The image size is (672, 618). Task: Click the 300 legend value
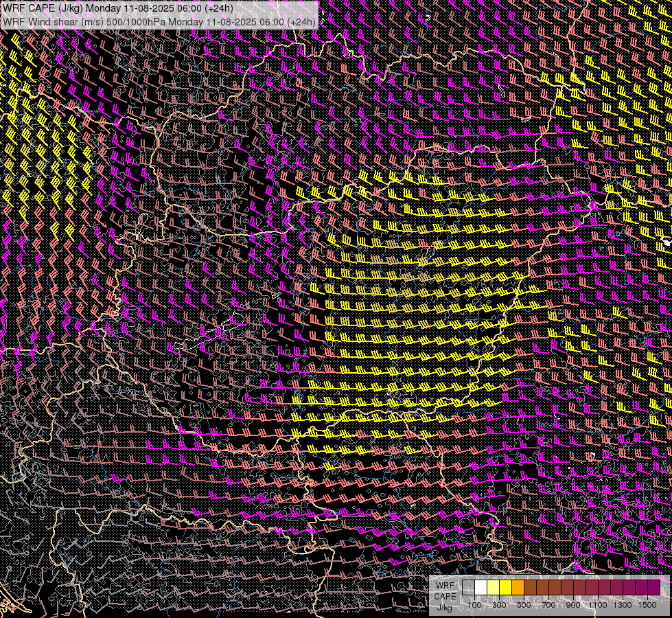tap(499, 605)
